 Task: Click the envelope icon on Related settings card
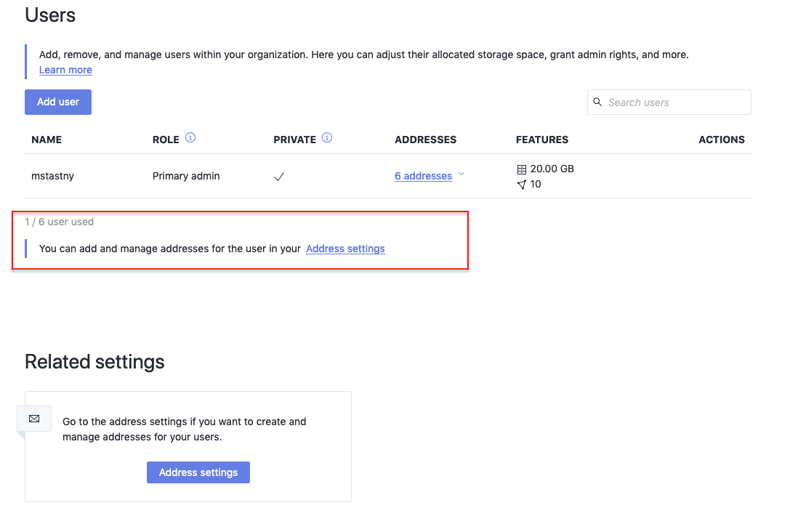pyautogui.click(x=34, y=418)
